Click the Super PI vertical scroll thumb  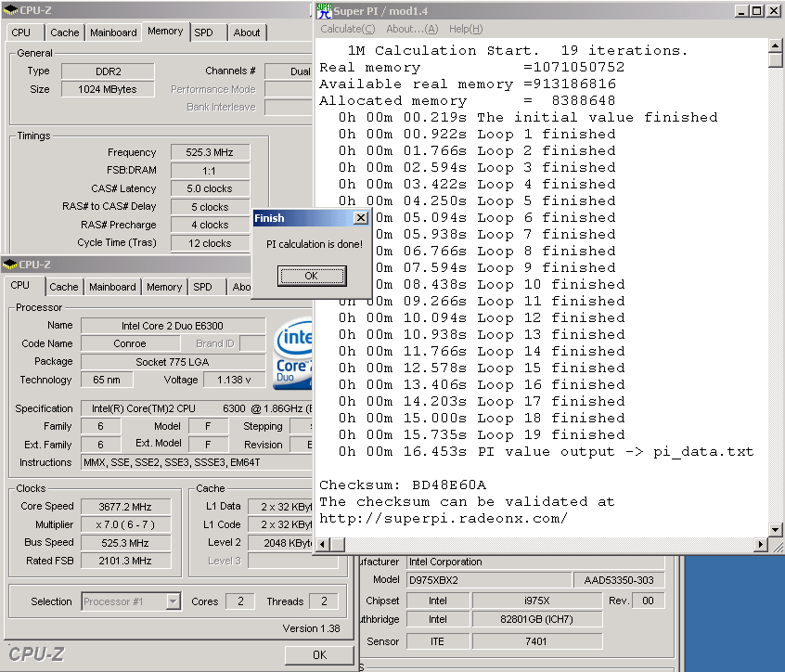coord(775,60)
